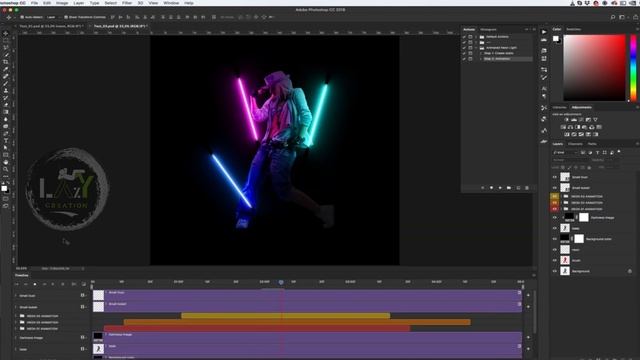
Task: Hide the NEON 01 ANIMATION group
Action: [x=554, y=209]
